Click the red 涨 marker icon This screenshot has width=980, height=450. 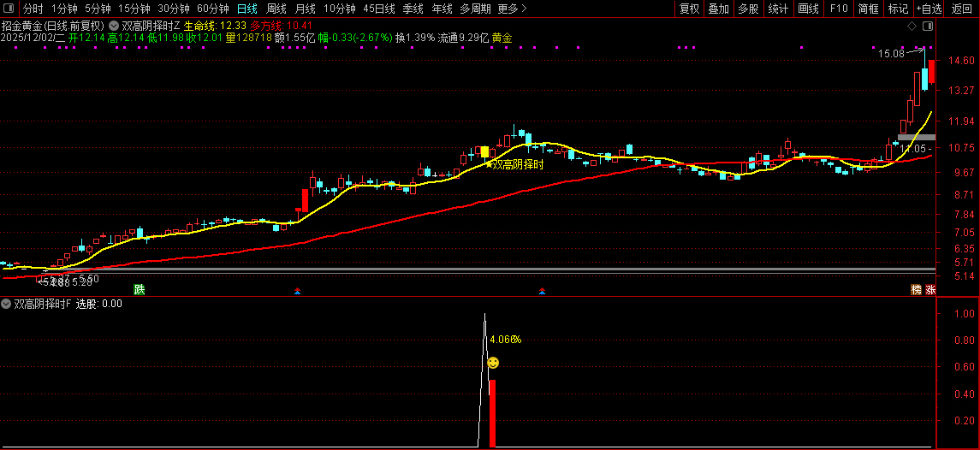pyautogui.click(x=930, y=289)
